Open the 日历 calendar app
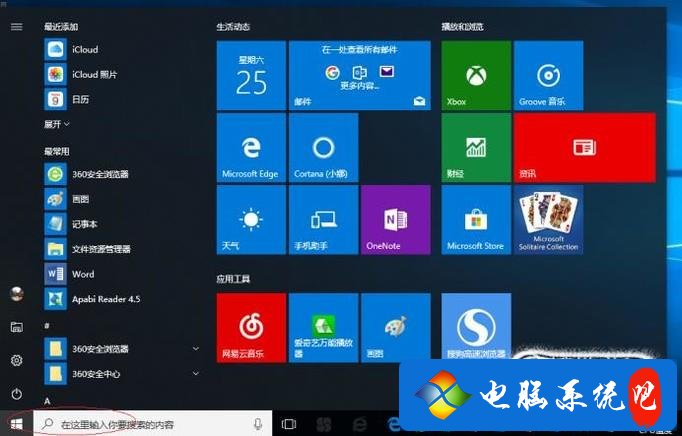Screen dimensions: 682x436 point(122,100)
